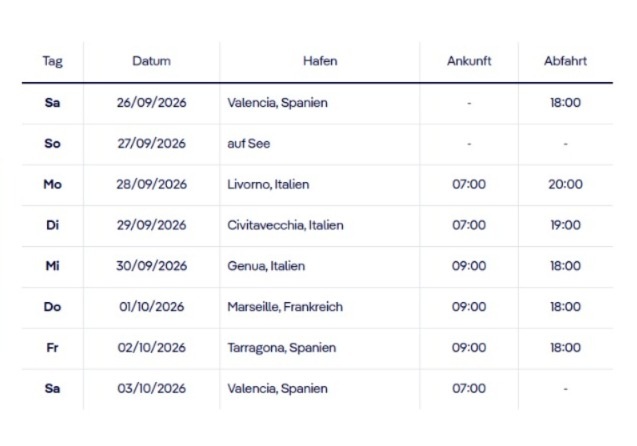The height and width of the screenshot is (446, 637).
Task: Click the 19:00 departure time for Civitavecchia
Action: 565,225
